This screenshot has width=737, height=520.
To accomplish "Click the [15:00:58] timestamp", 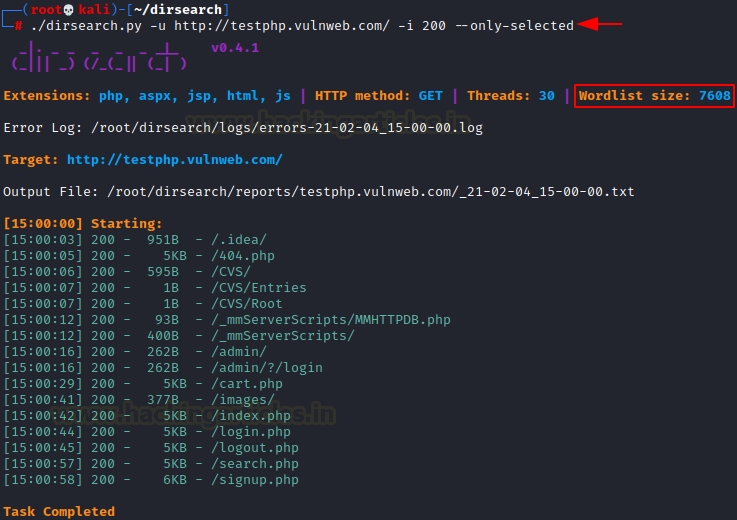I will 43,480.
